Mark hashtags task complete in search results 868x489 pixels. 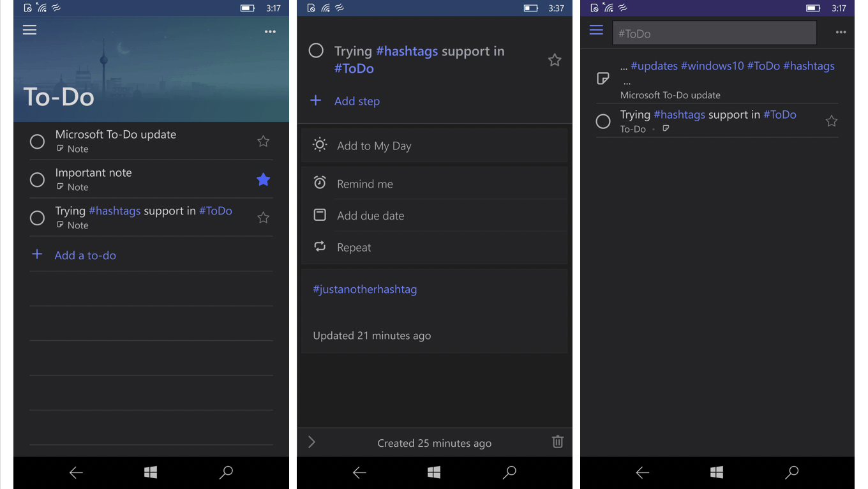(603, 121)
